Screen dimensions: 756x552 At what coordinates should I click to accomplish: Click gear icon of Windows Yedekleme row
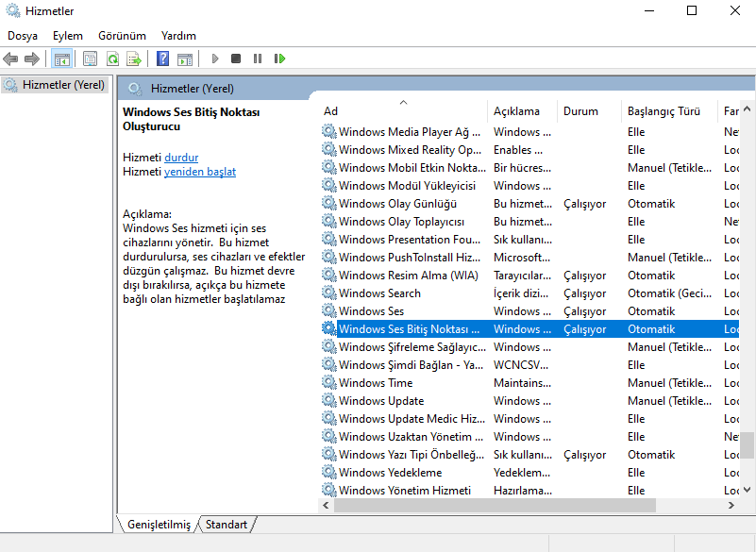click(x=329, y=473)
